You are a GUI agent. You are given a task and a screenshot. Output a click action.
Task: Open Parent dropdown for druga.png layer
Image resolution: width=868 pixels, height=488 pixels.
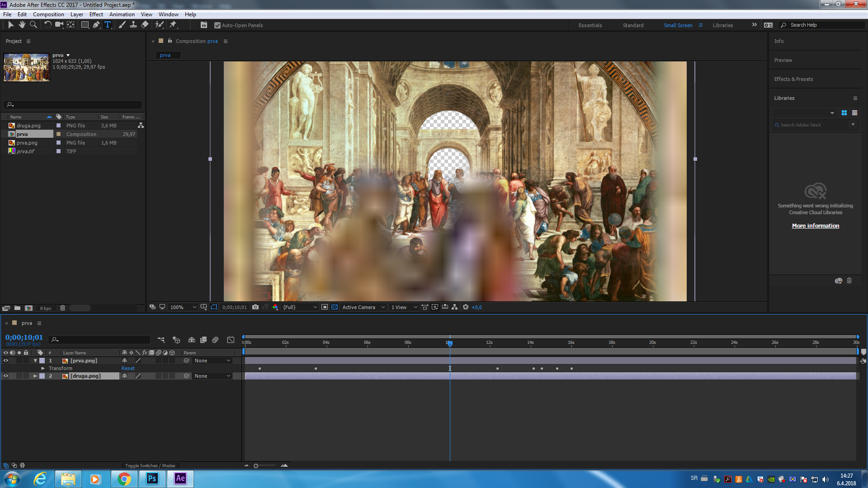pyautogui.click(x=212, y=376)
